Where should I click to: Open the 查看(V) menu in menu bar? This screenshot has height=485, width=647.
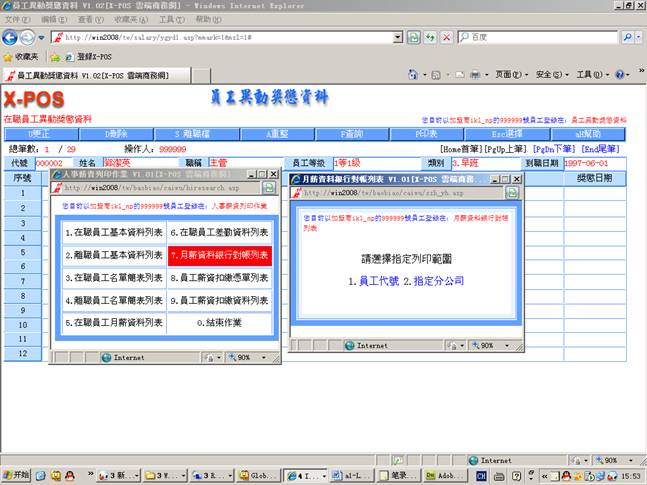pos(90,19)
